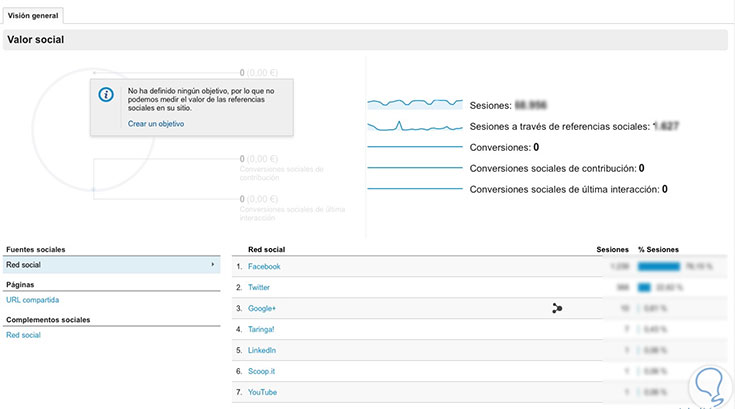Screen dimensions: 735x409
Task: Open the Twitter social network link
Action: 260,287
